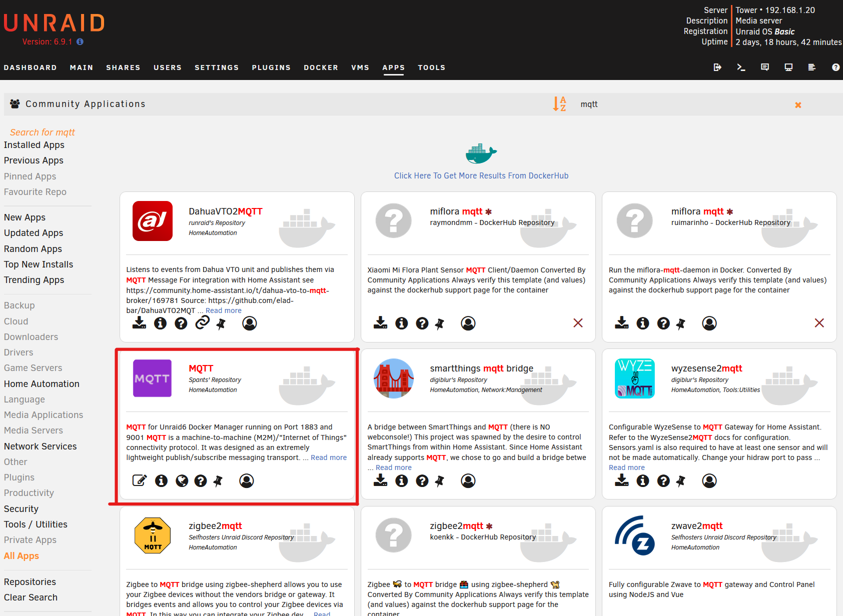Click the zigbee2mqtt bee logo thumbnail
The image size is (843, 616).
coord(153,535)
